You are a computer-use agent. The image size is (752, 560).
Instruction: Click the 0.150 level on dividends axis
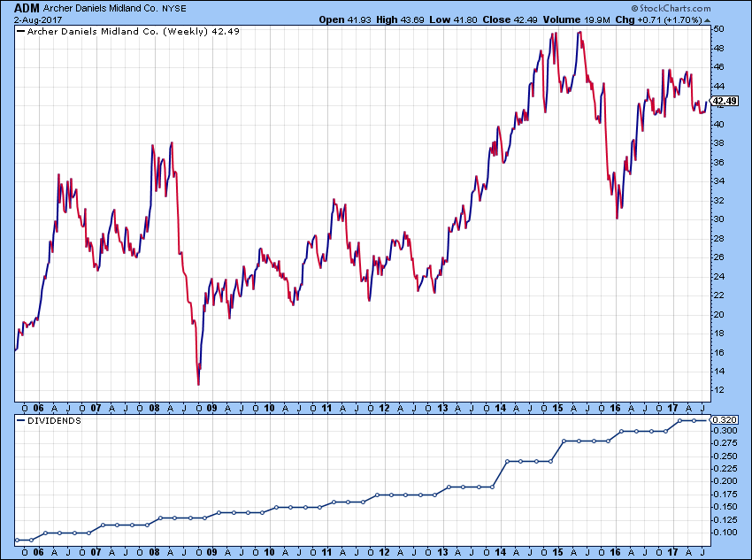tap(725, 507)
